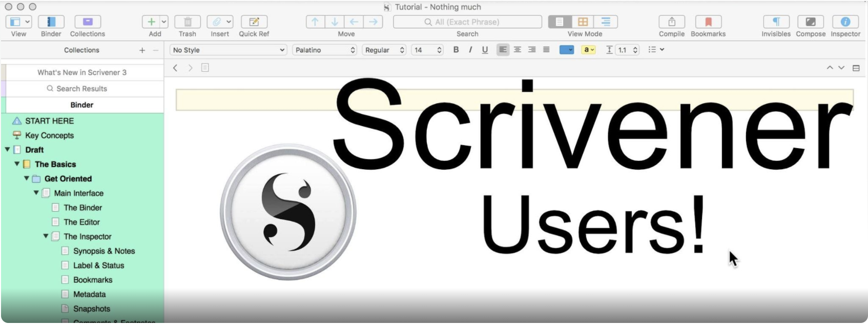The width and height of the screenshot is (868, 325).
Task: Toggle bold formatting
Action: [456, 50]
